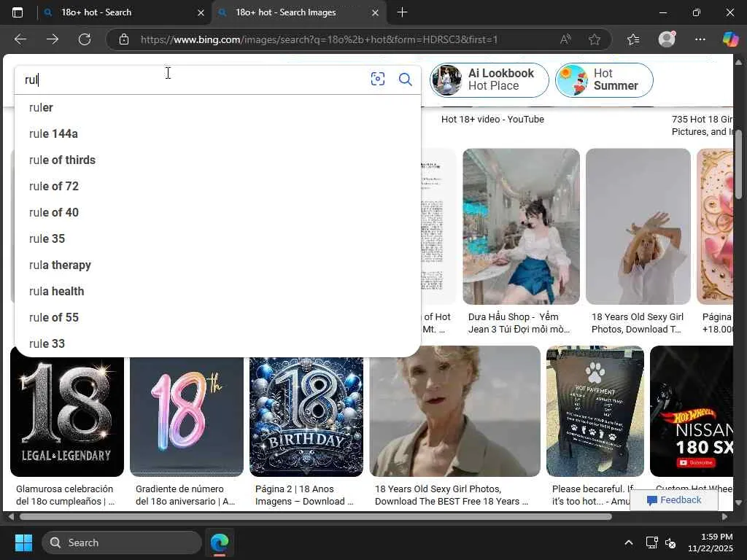Open the Legal & Legendary 18 thumbnail
The image size is (747, 560).
[x=67, y=416]
